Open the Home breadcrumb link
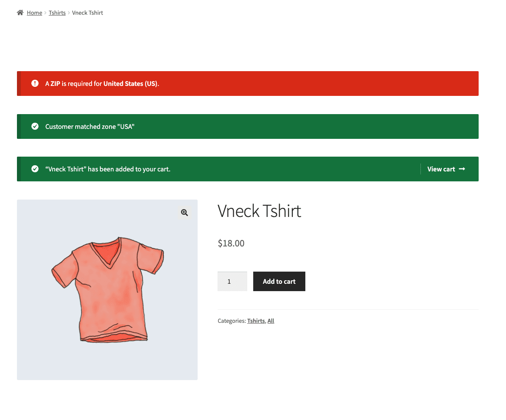 click(34, 13)
